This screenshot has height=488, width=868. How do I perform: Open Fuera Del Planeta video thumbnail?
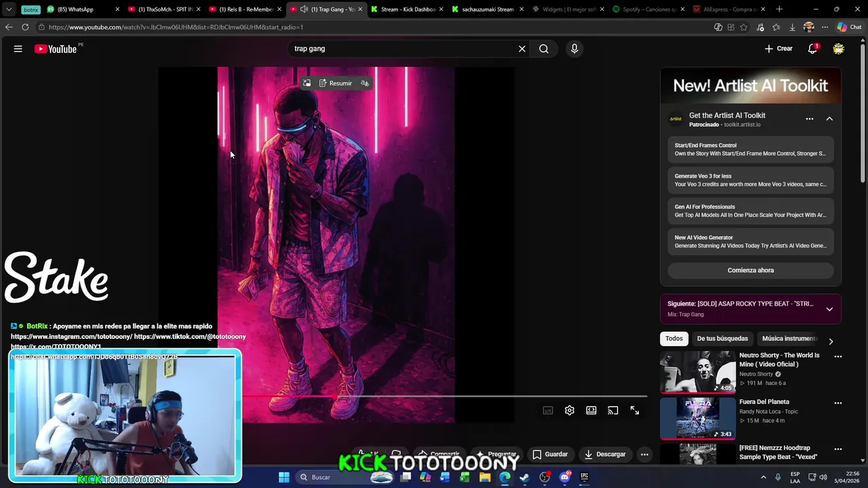point(698,418)
